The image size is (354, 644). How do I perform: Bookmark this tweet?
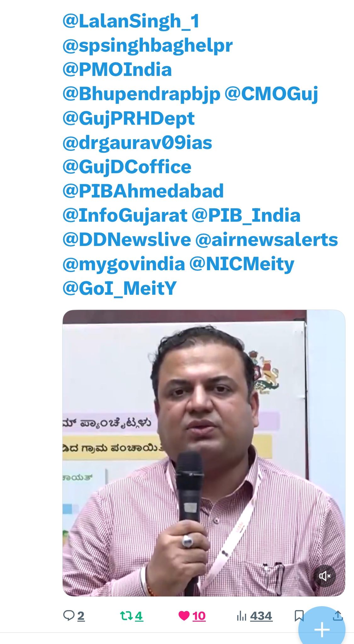pyautogui.click(x=299, y=616)
